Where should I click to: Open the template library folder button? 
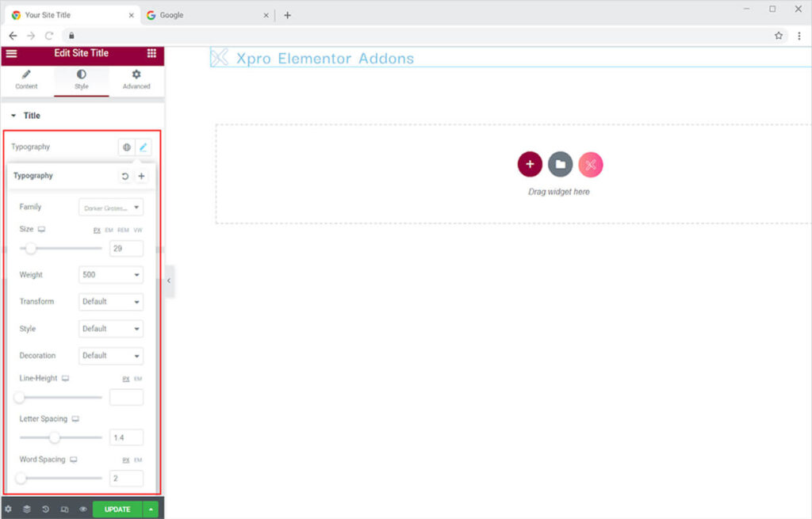(560, 164)
